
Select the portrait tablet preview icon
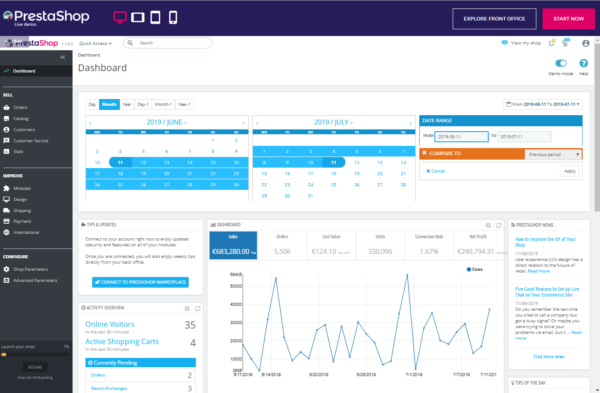(x=155, y=17)
